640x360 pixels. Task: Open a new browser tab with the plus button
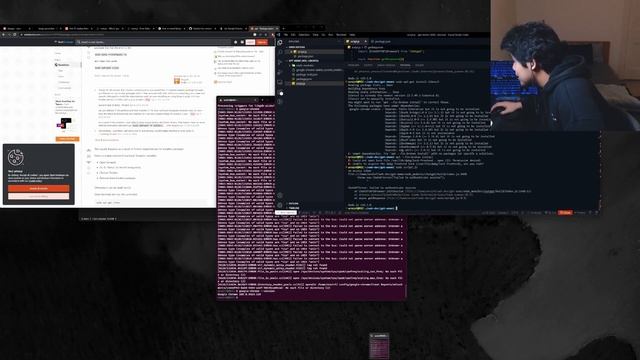click(x=283, y=29)
